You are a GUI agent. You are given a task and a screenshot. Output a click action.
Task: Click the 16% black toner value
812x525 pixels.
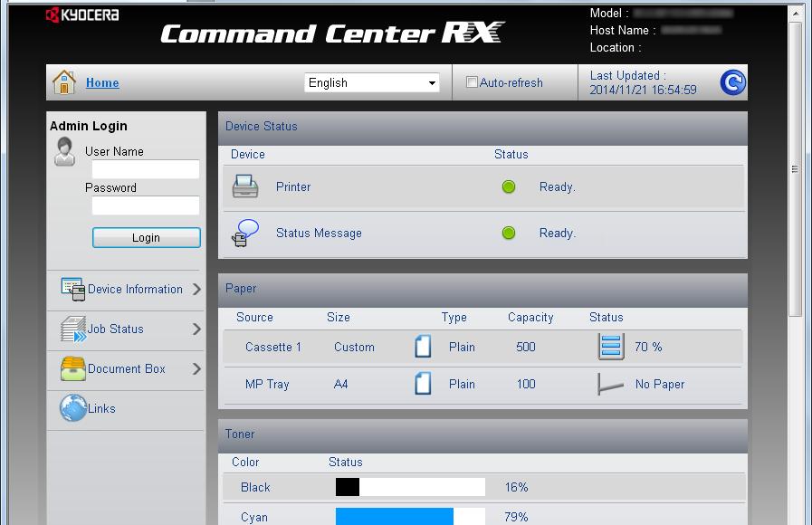click(516, 487)
